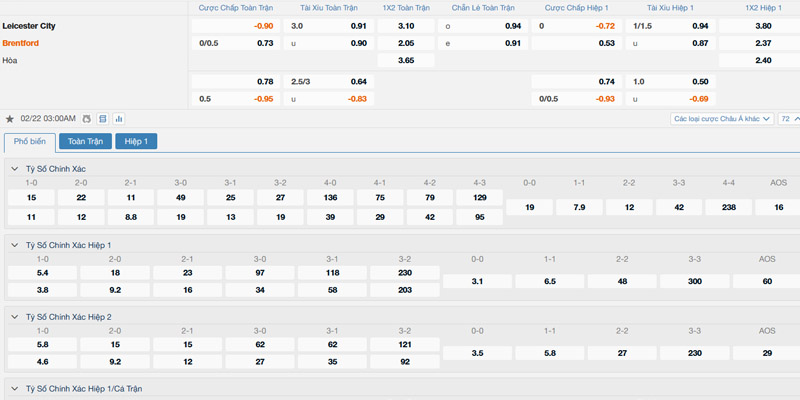The width and height of the screenshot is (800, 400).
Task: Pick first half 1-0 odds 5.4
Action: 43,273
